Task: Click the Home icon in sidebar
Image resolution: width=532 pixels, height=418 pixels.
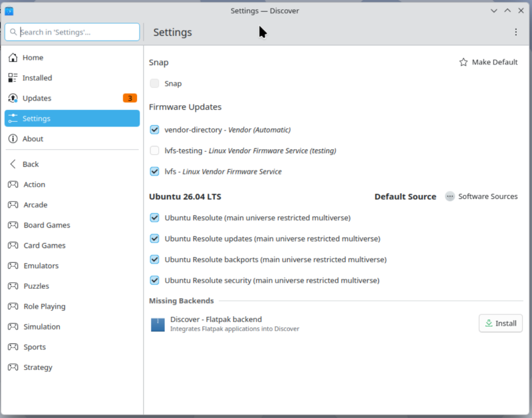Action: coord(13,58)
